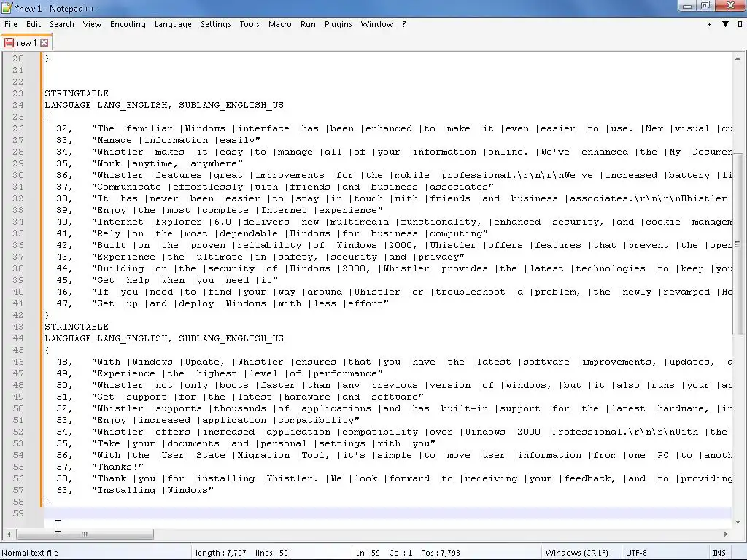This screenshot has width=747, height=560.
Task: Open the View menu
Action: coord(92,24)
